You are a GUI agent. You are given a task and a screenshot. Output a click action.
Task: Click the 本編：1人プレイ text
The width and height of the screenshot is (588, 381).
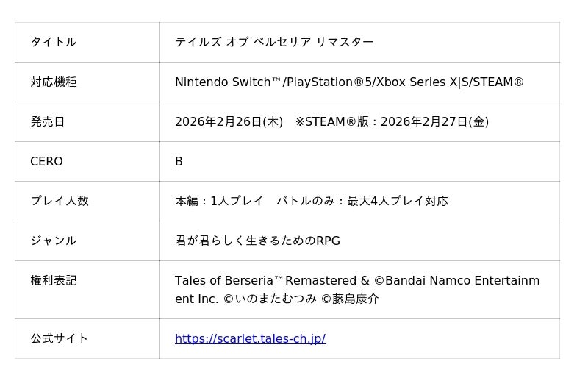tap(219, 202)
